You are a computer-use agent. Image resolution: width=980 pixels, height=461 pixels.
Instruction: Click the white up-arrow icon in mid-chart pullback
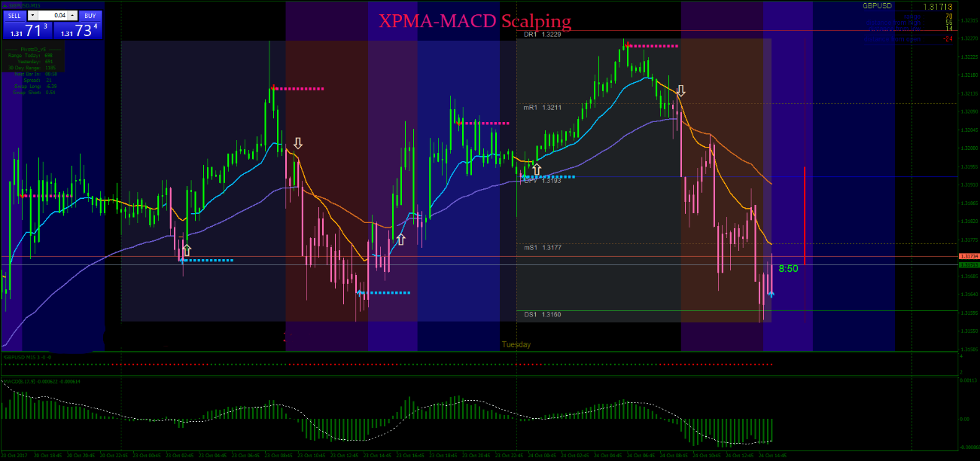(400, 241)
